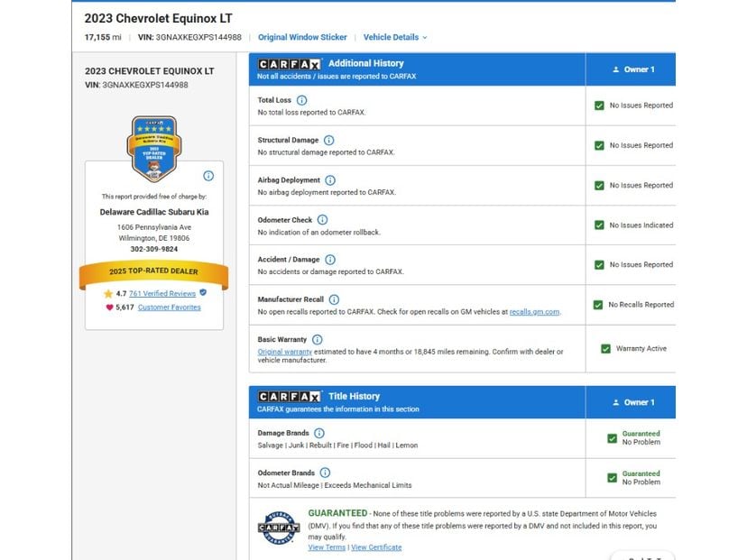
Task: Open the 761 Verified Reviews link
Action: (162, 293)
